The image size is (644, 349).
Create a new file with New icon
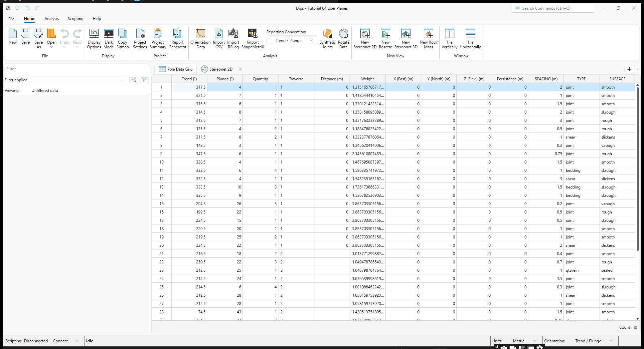point(13,37)
